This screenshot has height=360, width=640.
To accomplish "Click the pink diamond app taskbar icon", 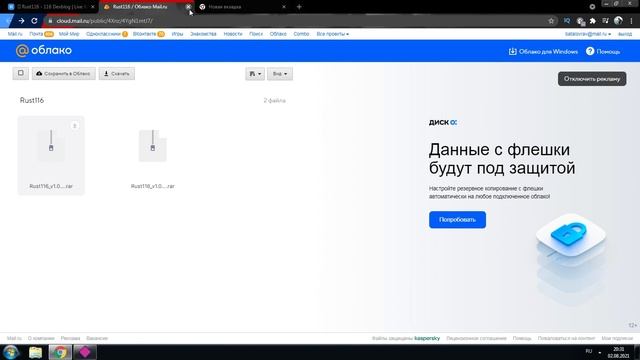I will pyautogui.click(x=84, y=352).
